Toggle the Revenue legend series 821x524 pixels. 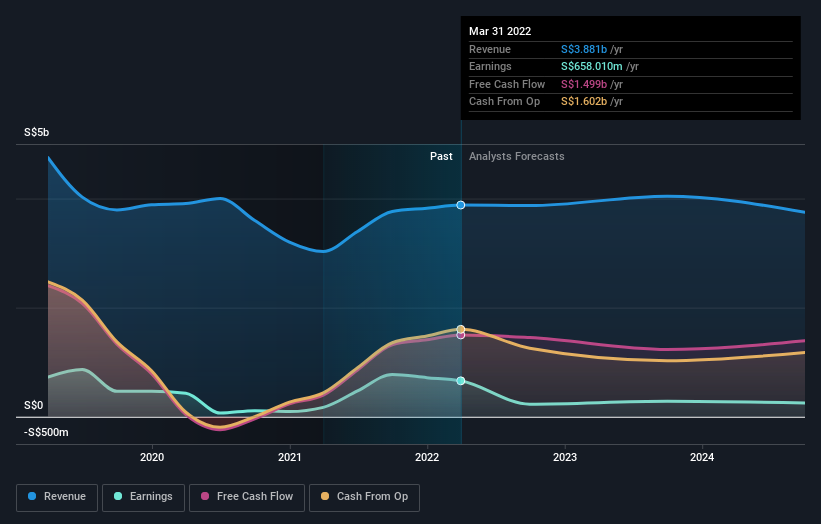(57, 497)
